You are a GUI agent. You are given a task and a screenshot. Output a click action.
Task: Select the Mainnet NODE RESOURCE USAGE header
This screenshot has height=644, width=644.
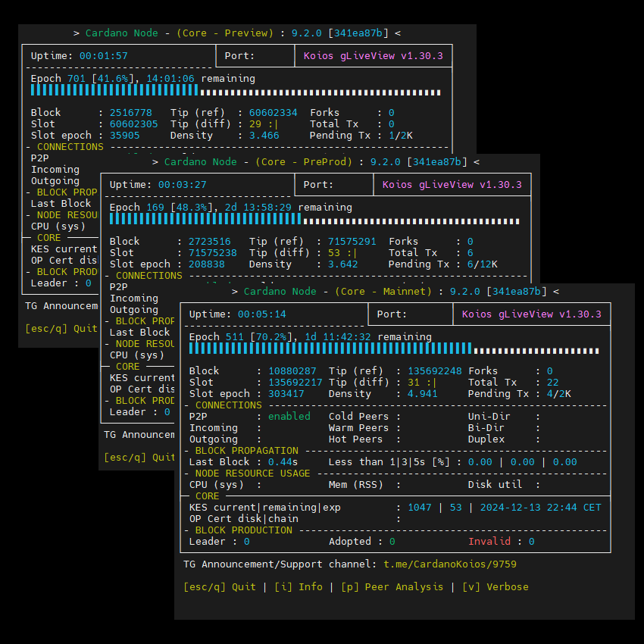(x=252, y=474)
